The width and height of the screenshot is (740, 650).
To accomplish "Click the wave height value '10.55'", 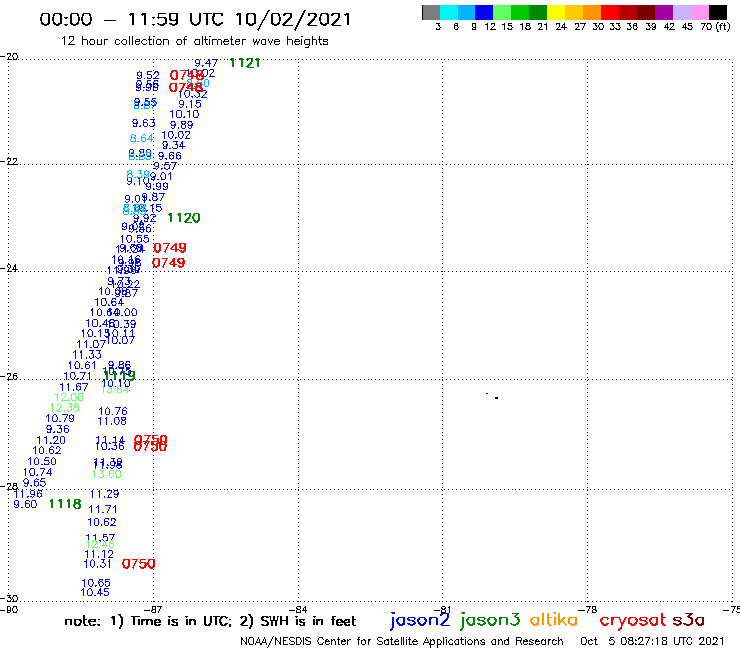I will (x=135, y=239).
